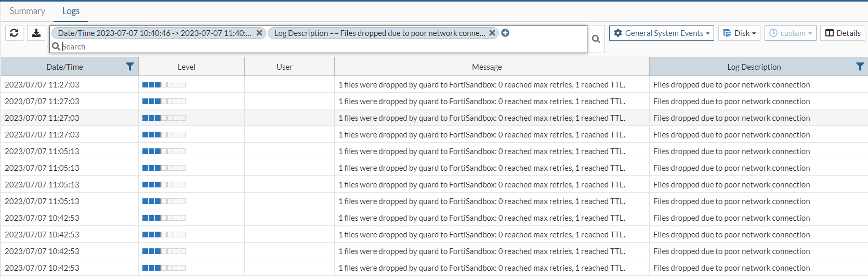Screen dimensions: 868x278
Task: Click the download logs icon
Action: coord(36,33)
